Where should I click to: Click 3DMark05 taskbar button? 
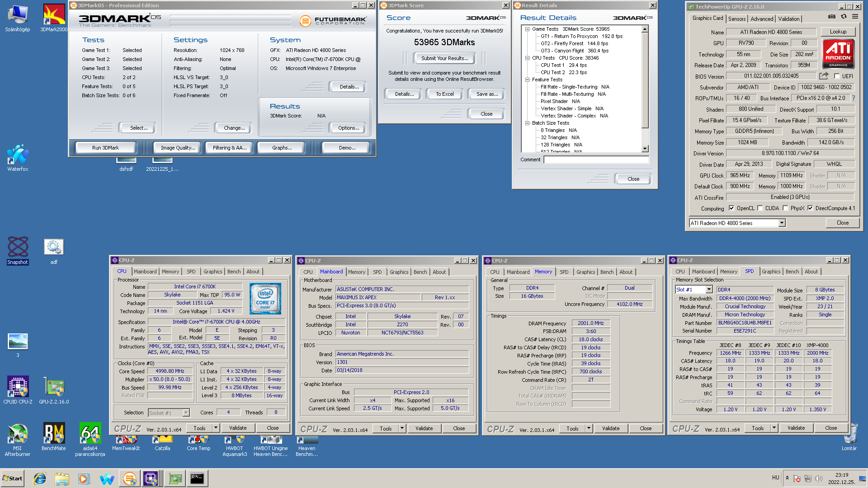click(x=129, y=478)
